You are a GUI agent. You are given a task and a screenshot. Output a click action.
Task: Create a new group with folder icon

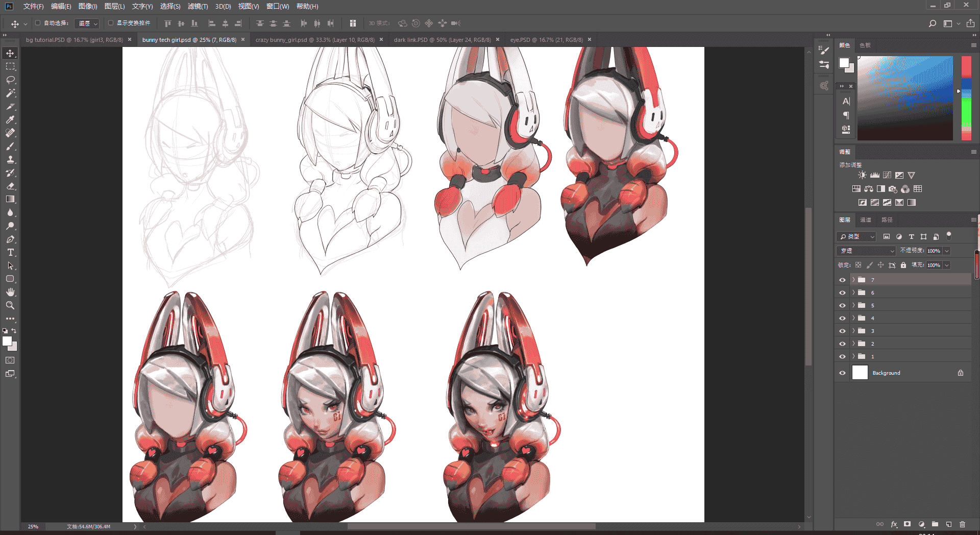pyautogui.click(x=935, y=524)
